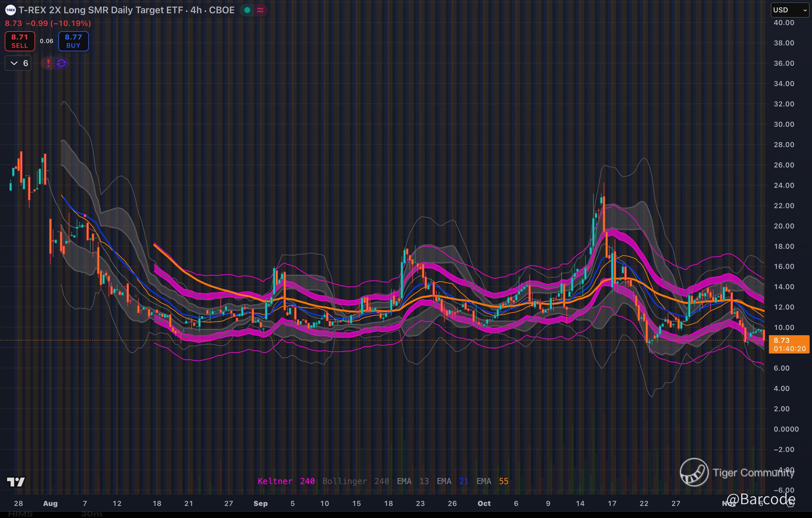Click the pink data mode wave icon

[260, 10]
